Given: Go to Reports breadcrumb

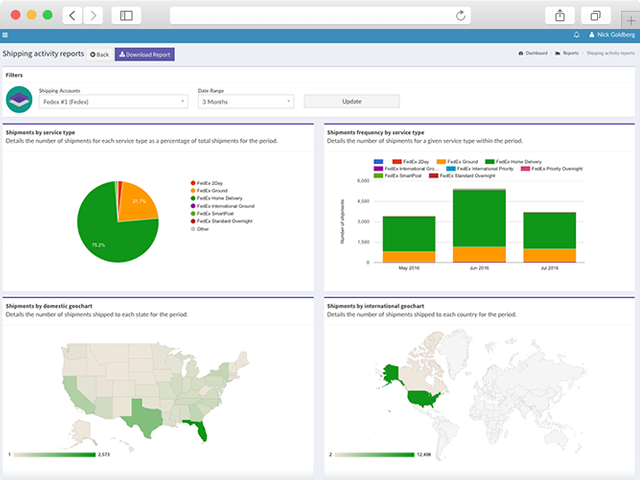Looking at the screenshot, I should click(567, 53).
